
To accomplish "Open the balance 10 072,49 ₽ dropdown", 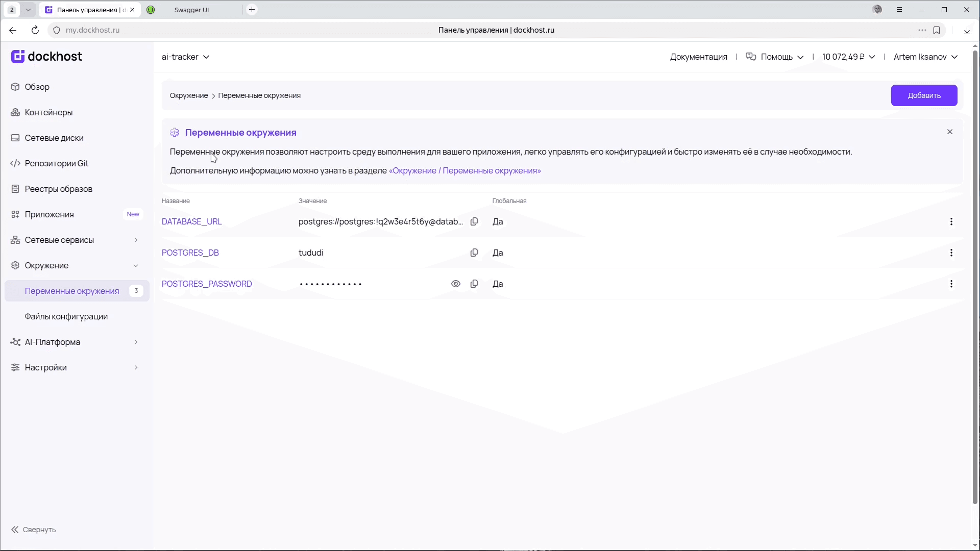I will 848,57.
